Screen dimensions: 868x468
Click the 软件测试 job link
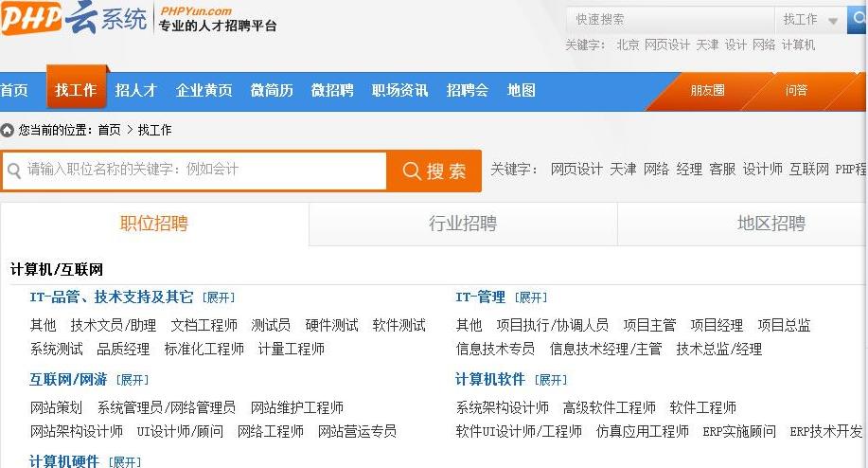pos(399,325)
